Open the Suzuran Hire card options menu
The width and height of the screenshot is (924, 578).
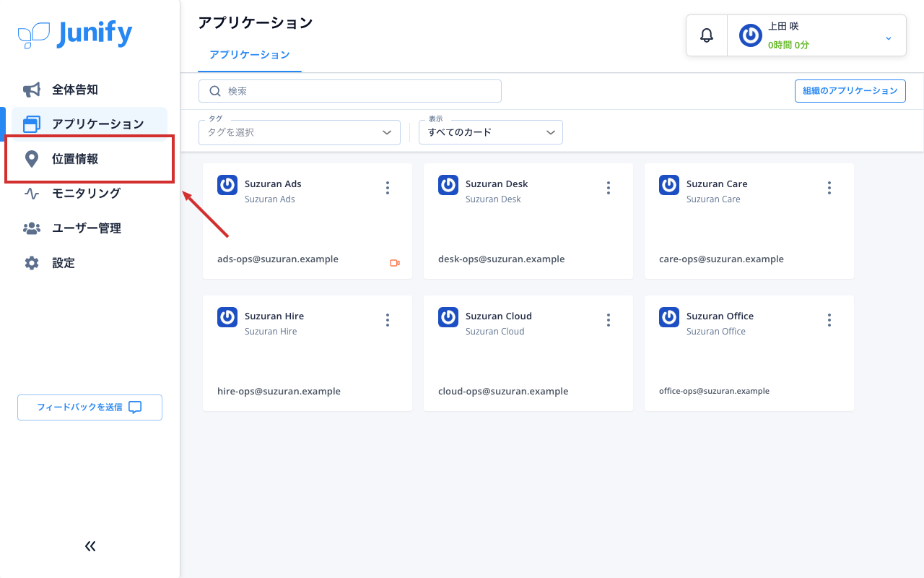coord(388,320)
